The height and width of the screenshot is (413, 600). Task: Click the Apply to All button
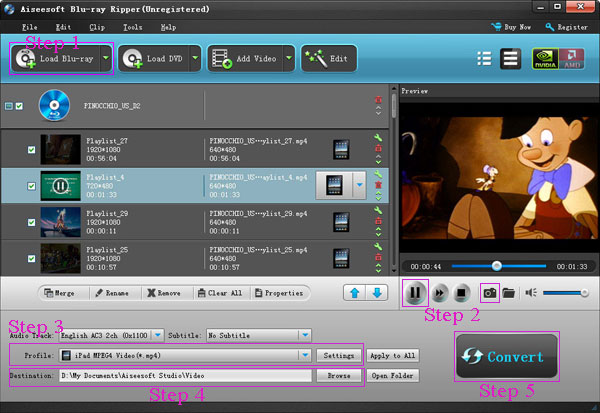393,355
